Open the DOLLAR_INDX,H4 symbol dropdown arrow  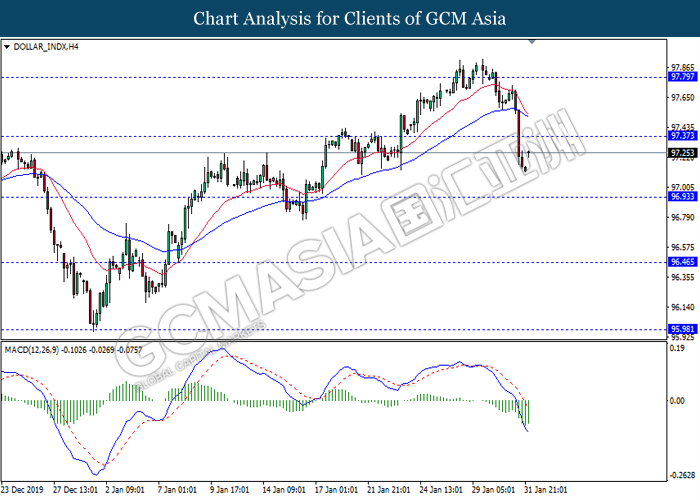point(7,47)
